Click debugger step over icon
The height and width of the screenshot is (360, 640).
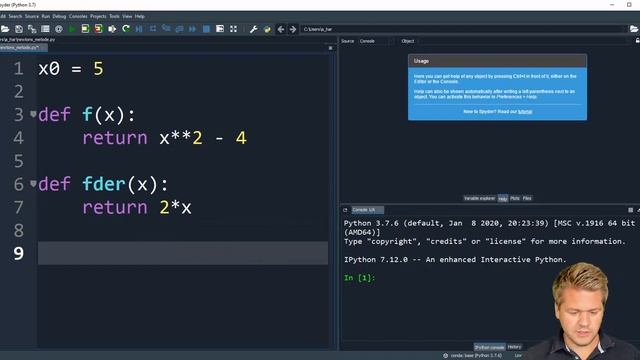(x=153, y=29)
